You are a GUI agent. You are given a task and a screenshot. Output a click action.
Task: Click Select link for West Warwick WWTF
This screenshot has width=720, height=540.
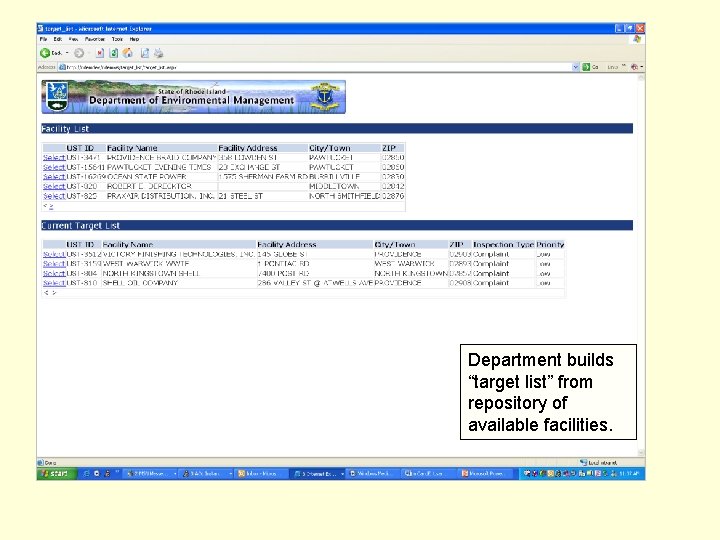54,264
